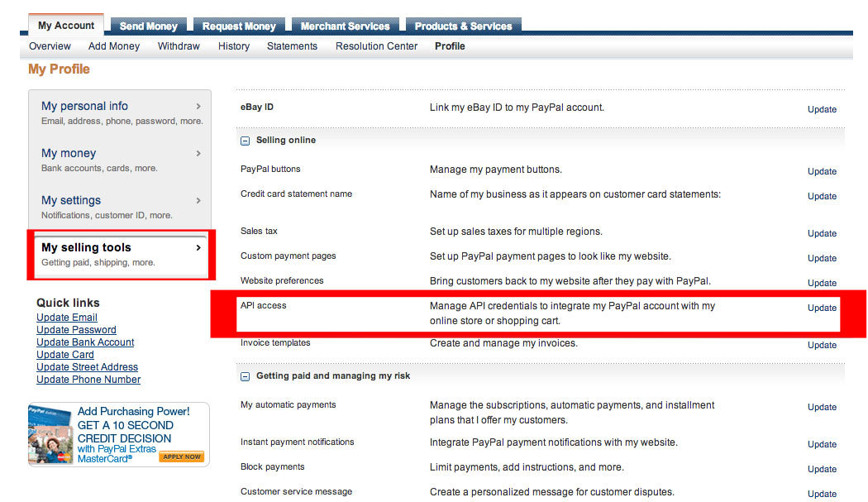Click the API access row label

pos(264,305)
